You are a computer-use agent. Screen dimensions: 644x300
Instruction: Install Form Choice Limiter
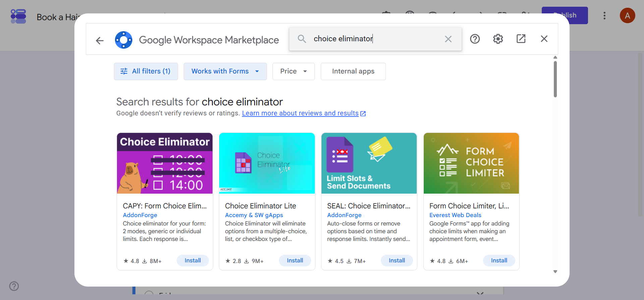[499, 261]
